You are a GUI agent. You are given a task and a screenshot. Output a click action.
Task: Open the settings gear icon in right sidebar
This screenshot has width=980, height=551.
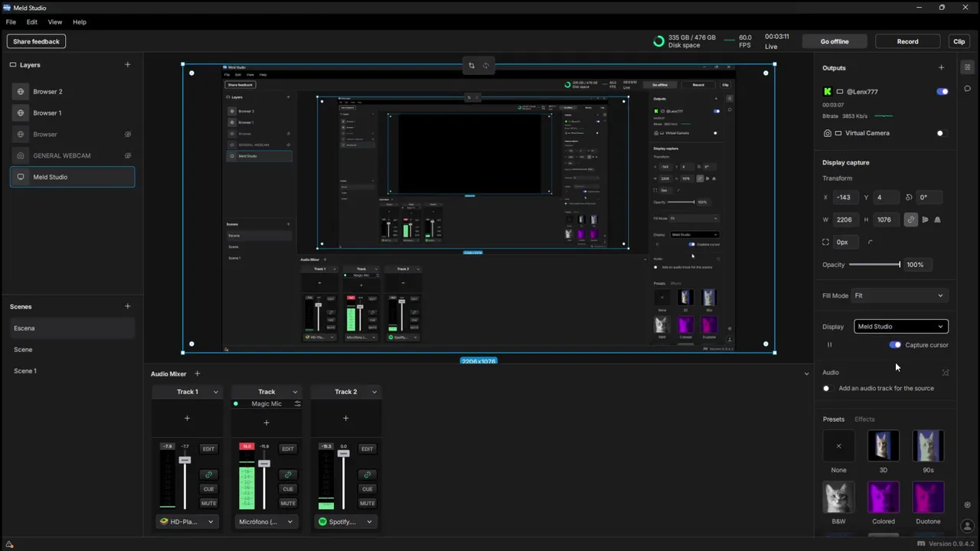pos(967,505)
